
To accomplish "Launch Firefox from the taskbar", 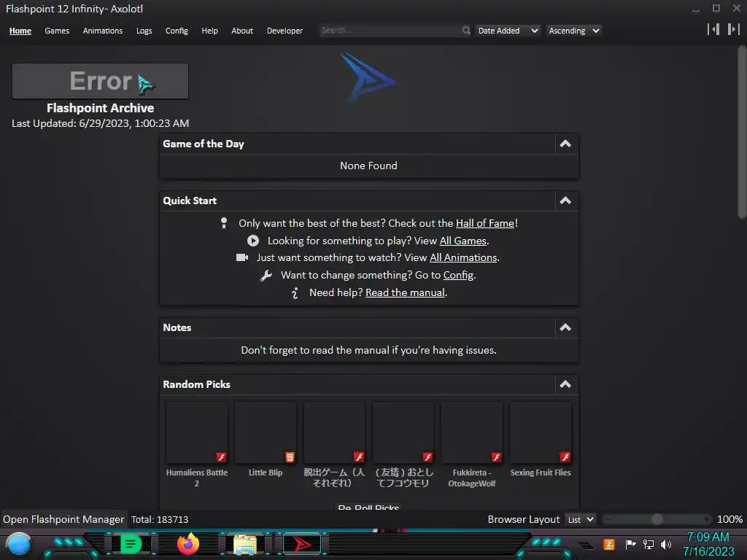I will click(188, 544).
